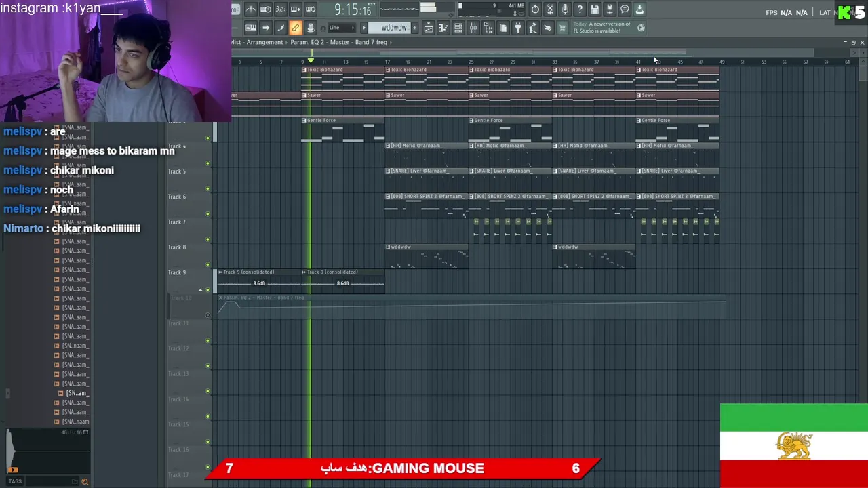Click the newer version of FL Studio notice

point(602,28)
